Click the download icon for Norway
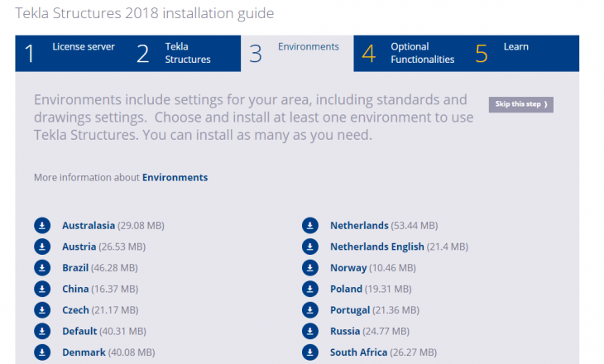 [310, 268]
